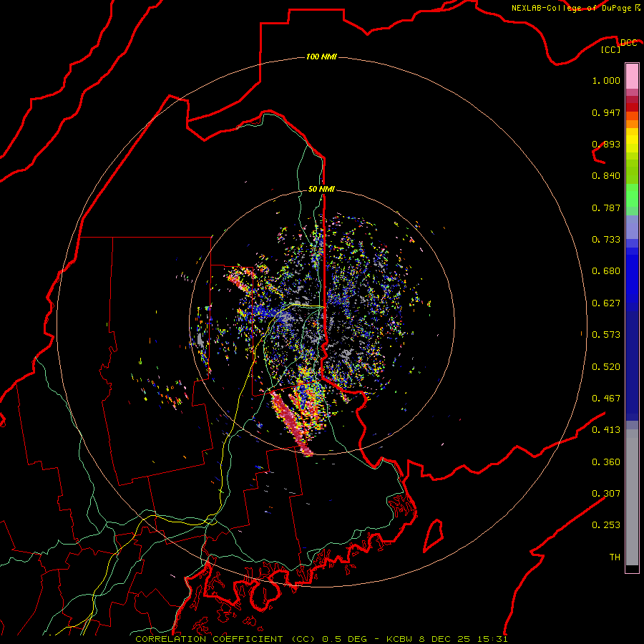This screenshot has height=644, width=644.
Task: Click the 0.680 color scale label
Action: pos(606,271)
